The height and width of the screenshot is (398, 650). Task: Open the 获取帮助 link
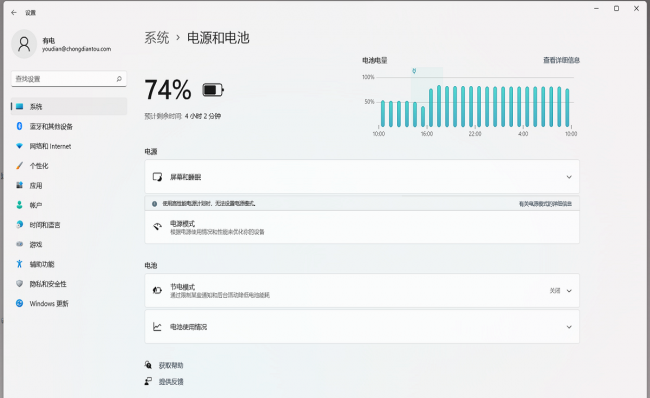171,365
